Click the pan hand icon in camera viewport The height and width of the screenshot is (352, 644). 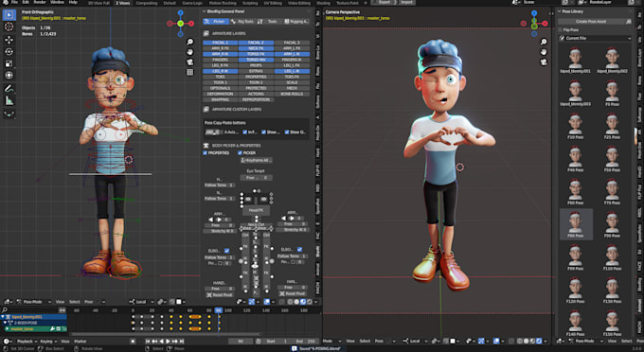pyautogui.click(x=544, y=52)
